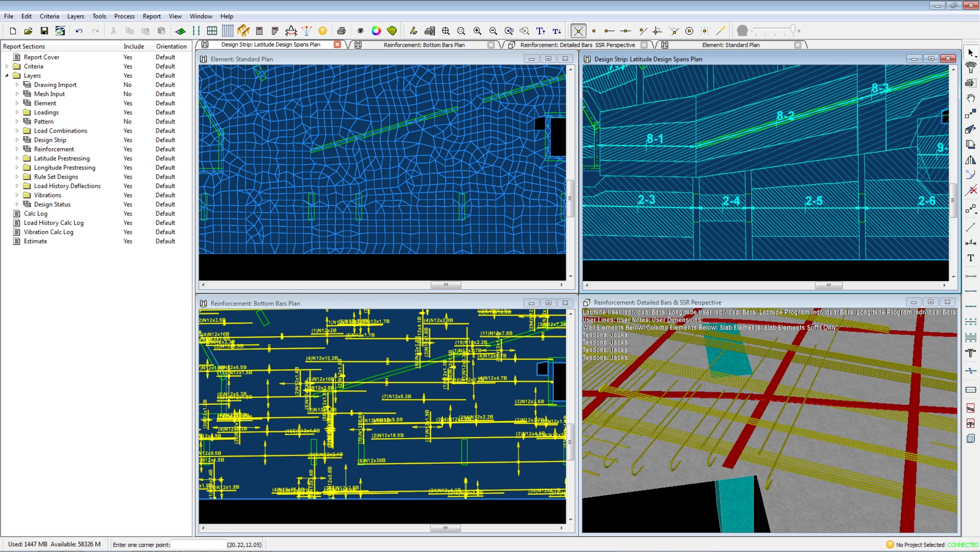Select the Text tool in right toolbar

coord(970,258)
